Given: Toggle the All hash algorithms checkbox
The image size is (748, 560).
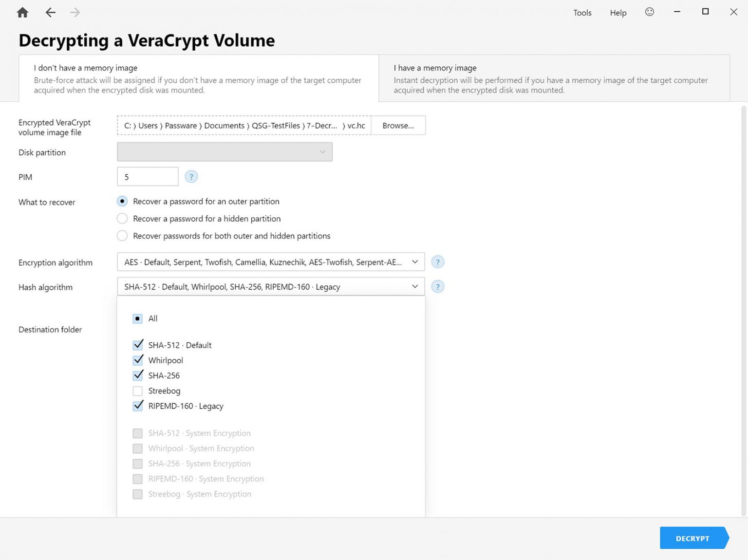Looking at the screenshot, I should click(137, 318).
